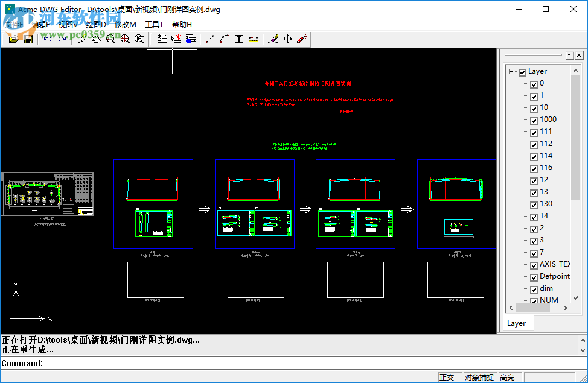Select the Line drawing tool

coord(209,38)
